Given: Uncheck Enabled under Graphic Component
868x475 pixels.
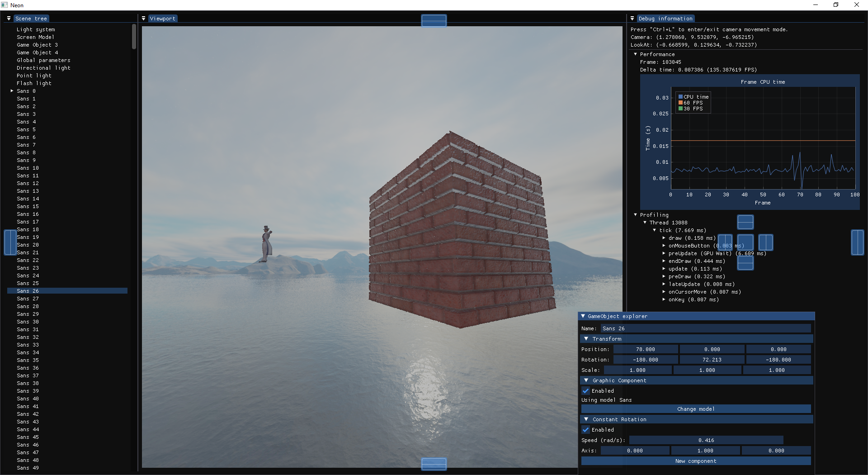Looking at the screenshot, I should (x=586, y=390).
